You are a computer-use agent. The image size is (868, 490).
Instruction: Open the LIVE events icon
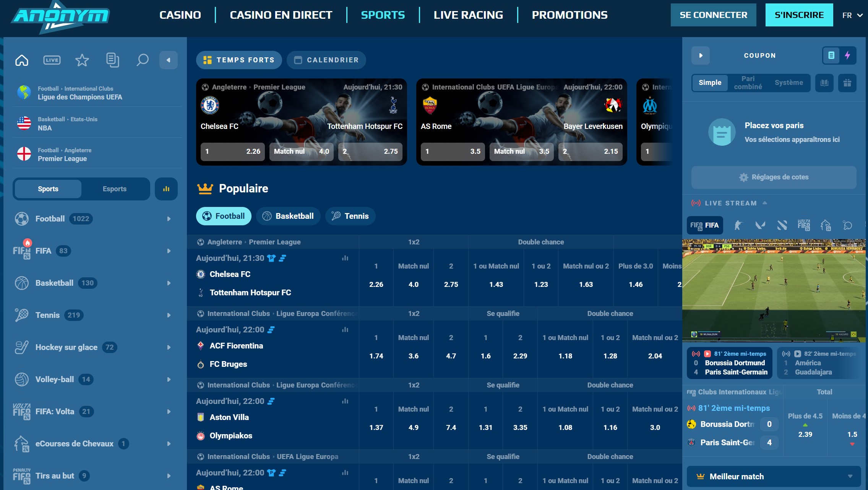click(52, 60)
